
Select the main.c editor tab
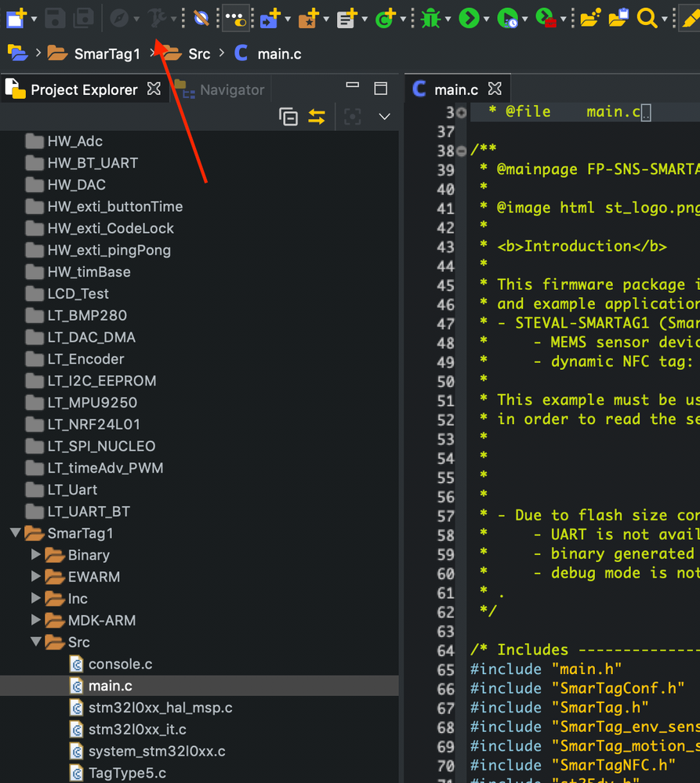point(456,90)
